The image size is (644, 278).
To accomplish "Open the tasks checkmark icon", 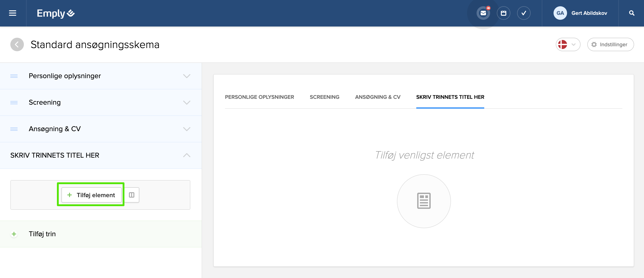I will pyautogui.click(x=523, y=13).
